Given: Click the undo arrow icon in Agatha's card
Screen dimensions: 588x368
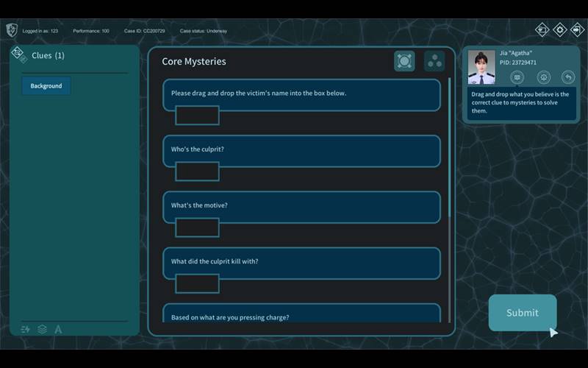Looking at the screenshot, I should coord(568,77).
